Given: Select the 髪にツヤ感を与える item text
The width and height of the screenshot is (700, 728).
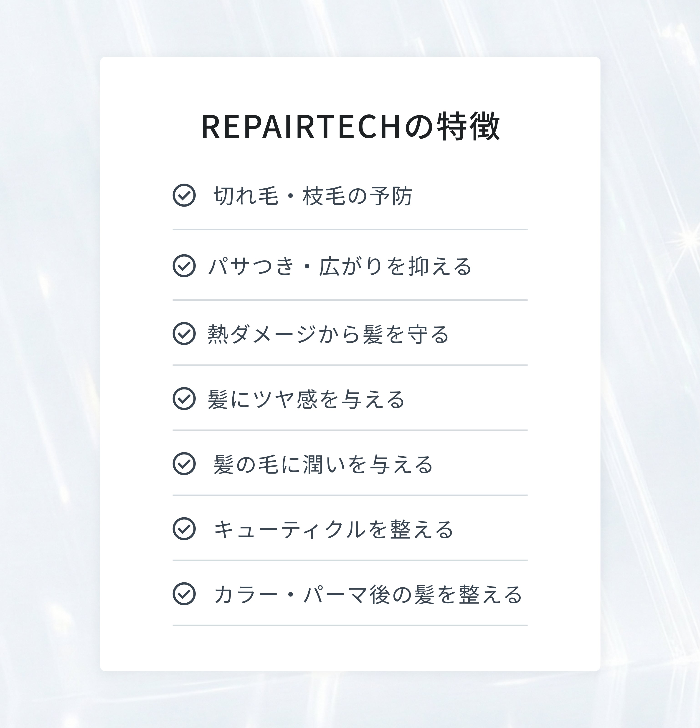Looking at the screenshot, I should 306,399.
